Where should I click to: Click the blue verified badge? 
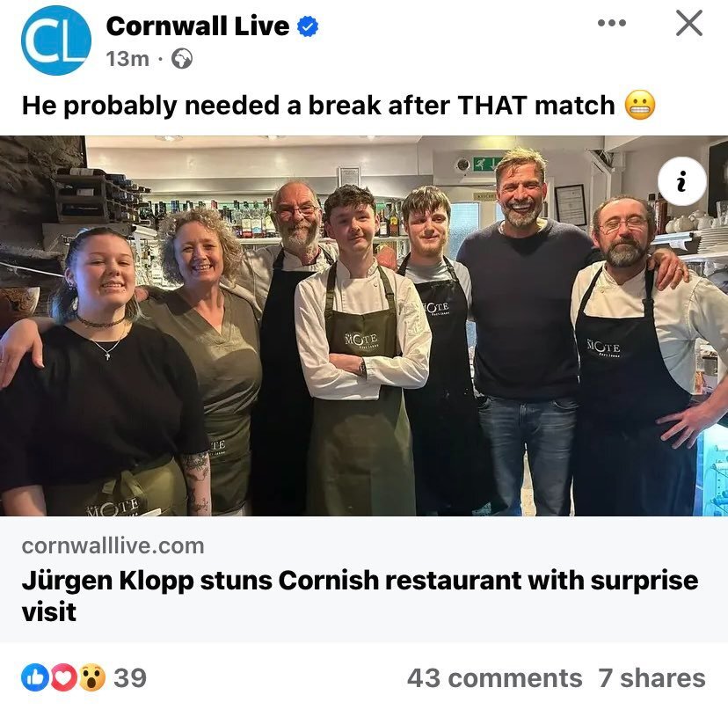[x=308, y=26]
